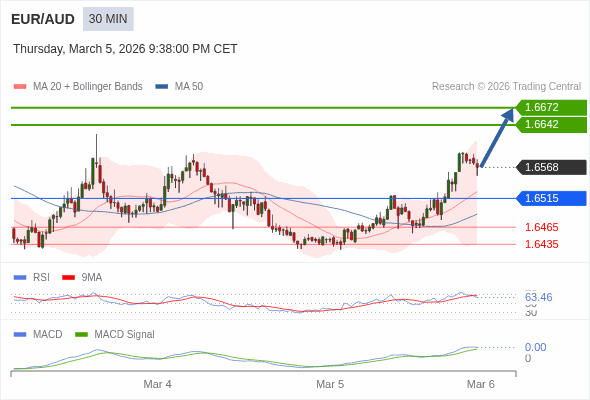590x400 pixels.
Task: Click the 'Mar 5' axis label
Action: (x=330, y=384)
